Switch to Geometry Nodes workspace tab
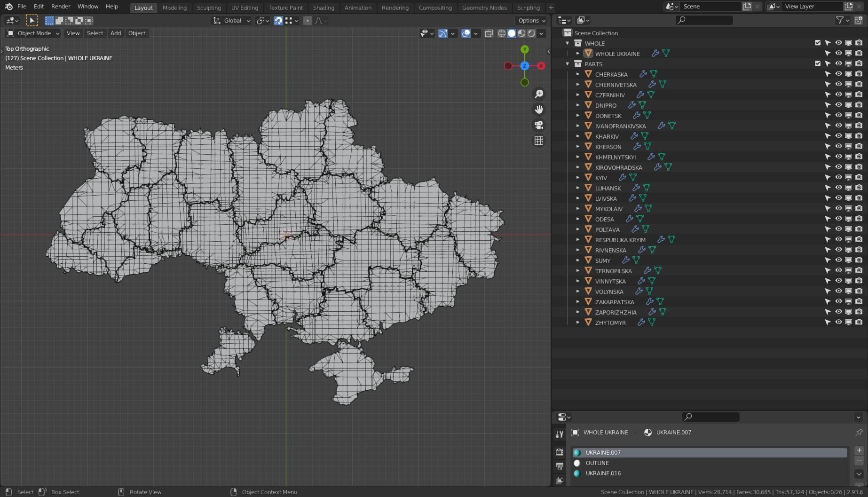 484,8
